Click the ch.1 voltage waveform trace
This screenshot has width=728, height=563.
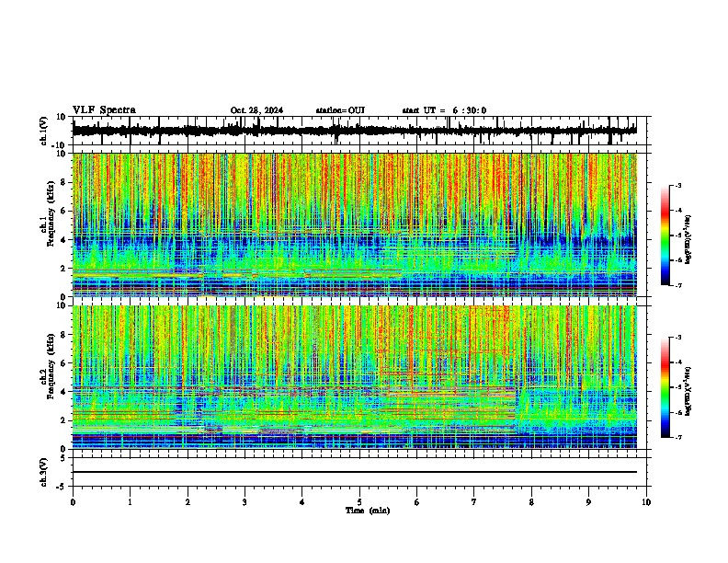[355, 131]
